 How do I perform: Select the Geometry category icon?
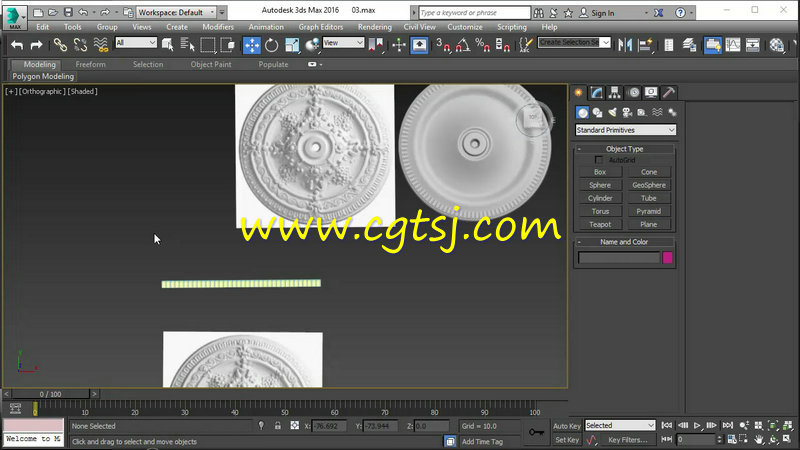coord(582,112)
